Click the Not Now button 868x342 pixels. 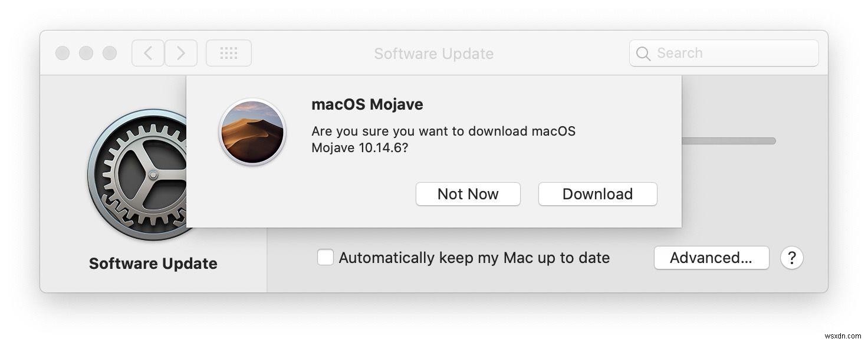pos(468,194)
